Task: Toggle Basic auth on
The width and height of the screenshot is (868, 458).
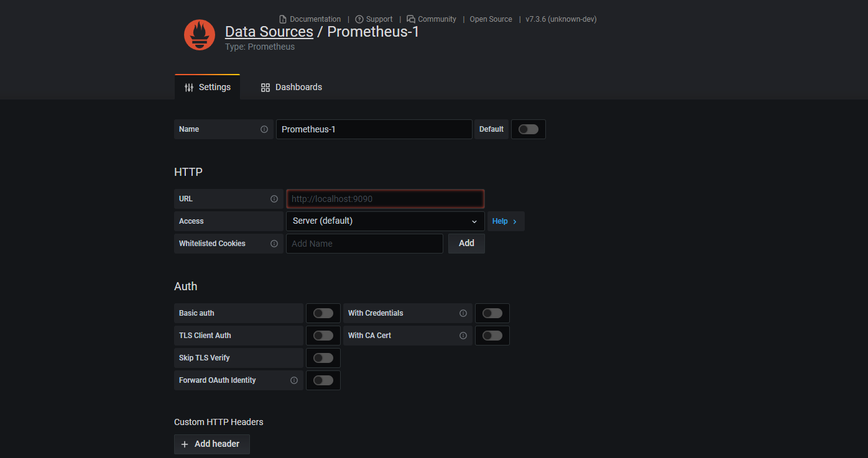Action: point(323,313)
